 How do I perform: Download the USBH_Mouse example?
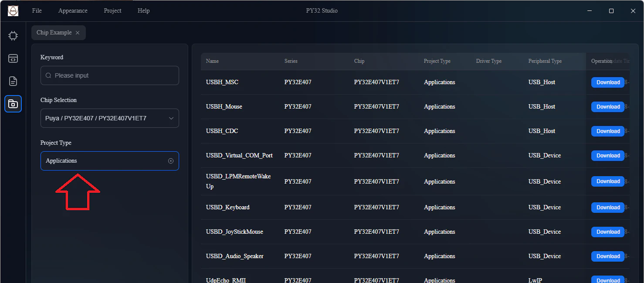[608, 107]
